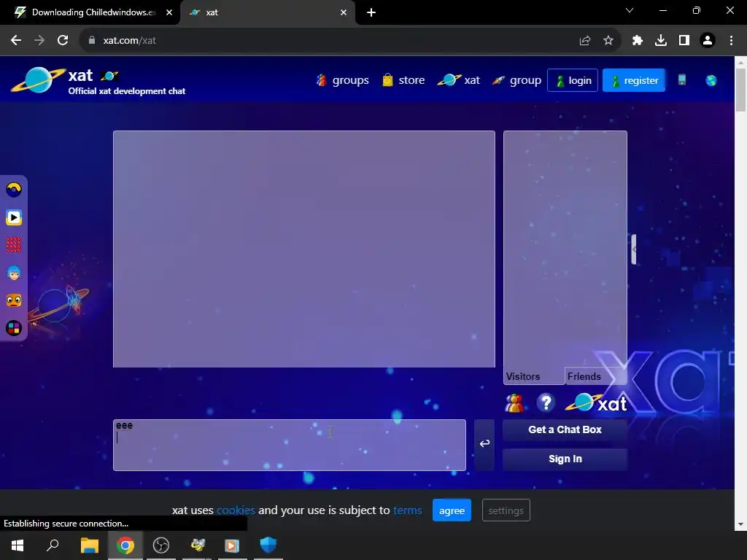The image size is (747, 560).
Task: Open the xat link in top navigation
Action: click(x=459, y=80)
